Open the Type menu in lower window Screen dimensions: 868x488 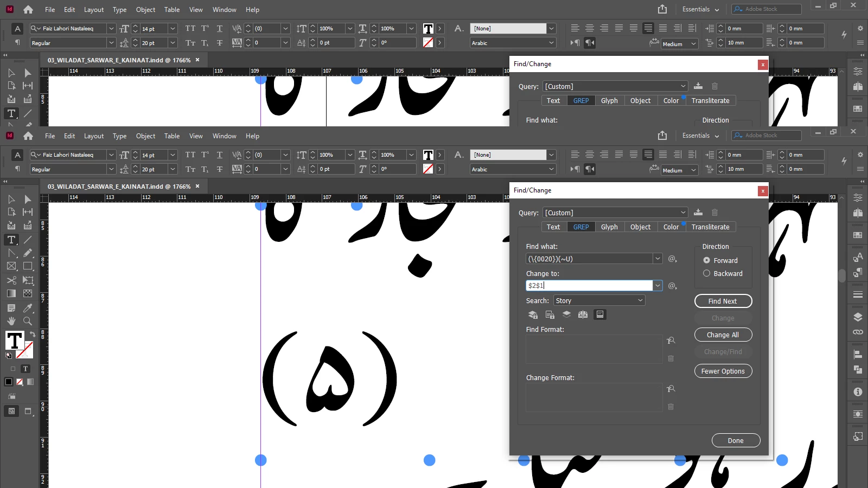(x=119, y=136)
